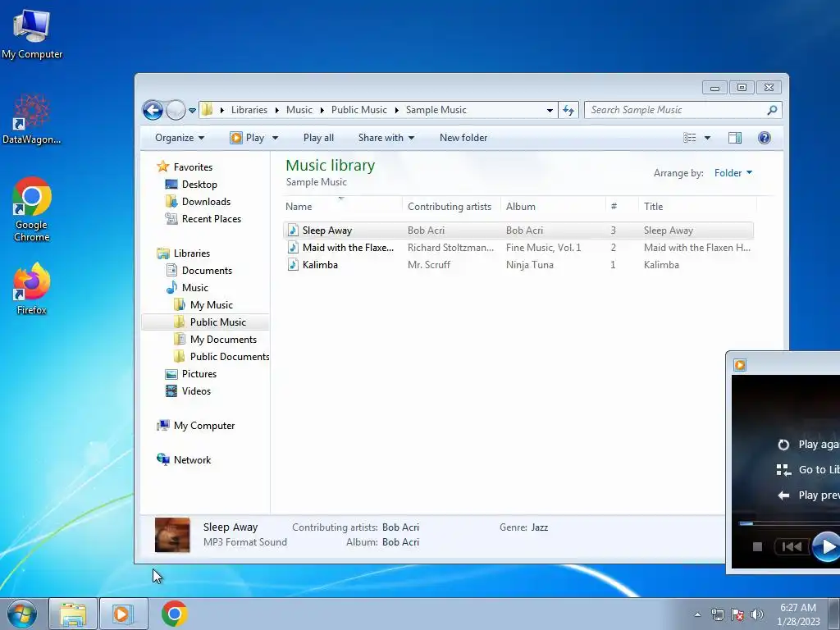Click the Windows Explorer taskbar icon
Image resolution: width=840 pixels, height=630 pixels.
tap(73, 614)
